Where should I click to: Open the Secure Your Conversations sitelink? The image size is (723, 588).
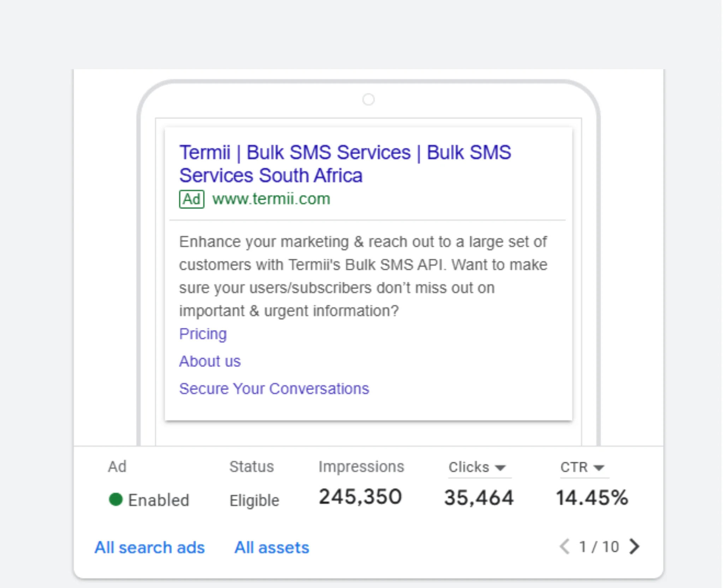point(274,389)
